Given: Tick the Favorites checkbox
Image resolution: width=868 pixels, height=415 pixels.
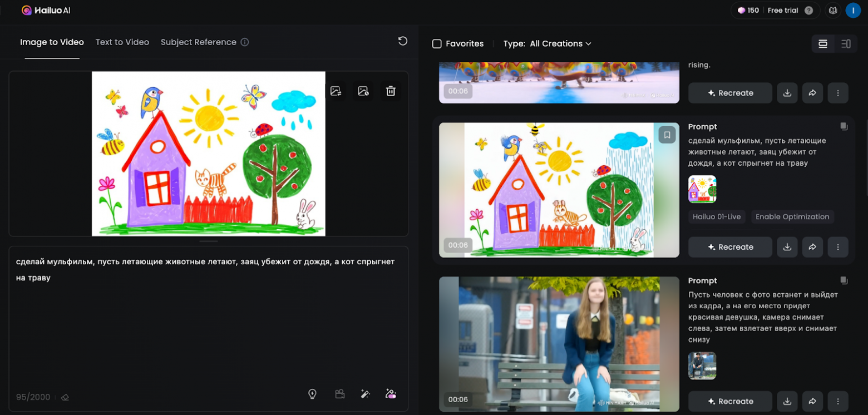Looking at the screenshot, I should pyautogui.click(x=437, y=43).
